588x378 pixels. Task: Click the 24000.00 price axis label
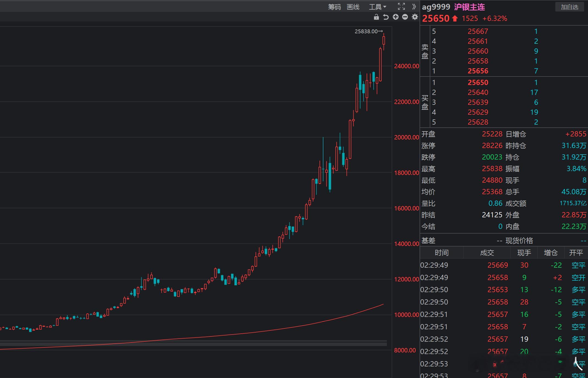tap(406, 66)
